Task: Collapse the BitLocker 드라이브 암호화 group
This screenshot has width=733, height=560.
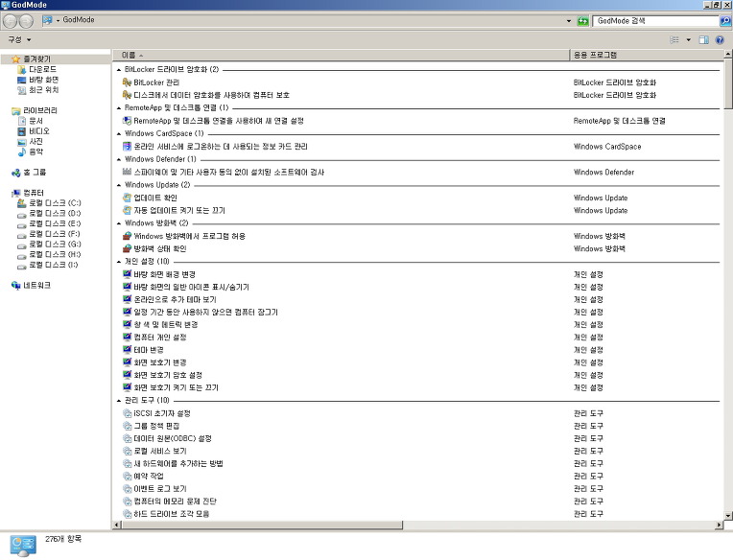Action: coord(119,70)
